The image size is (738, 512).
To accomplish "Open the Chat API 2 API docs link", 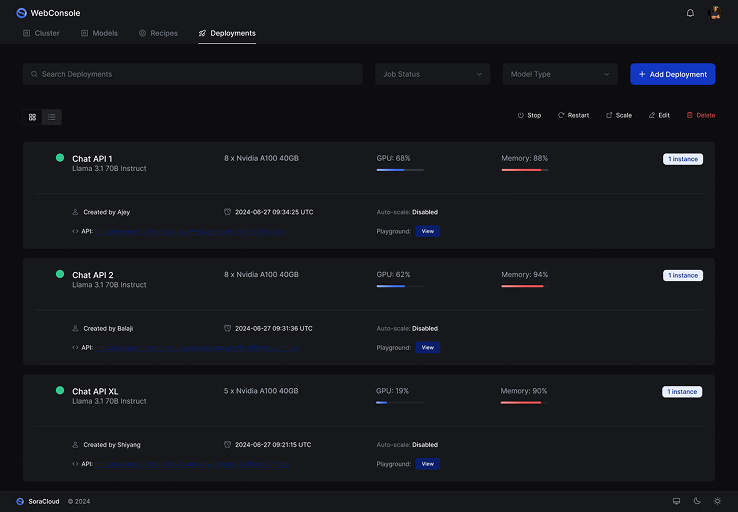I will (x=197, y=348).
